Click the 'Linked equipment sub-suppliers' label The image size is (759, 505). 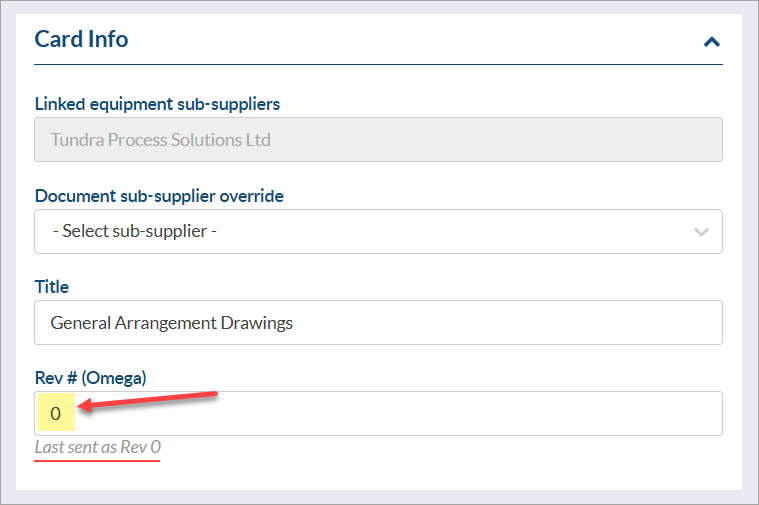[x=157, y=104]
